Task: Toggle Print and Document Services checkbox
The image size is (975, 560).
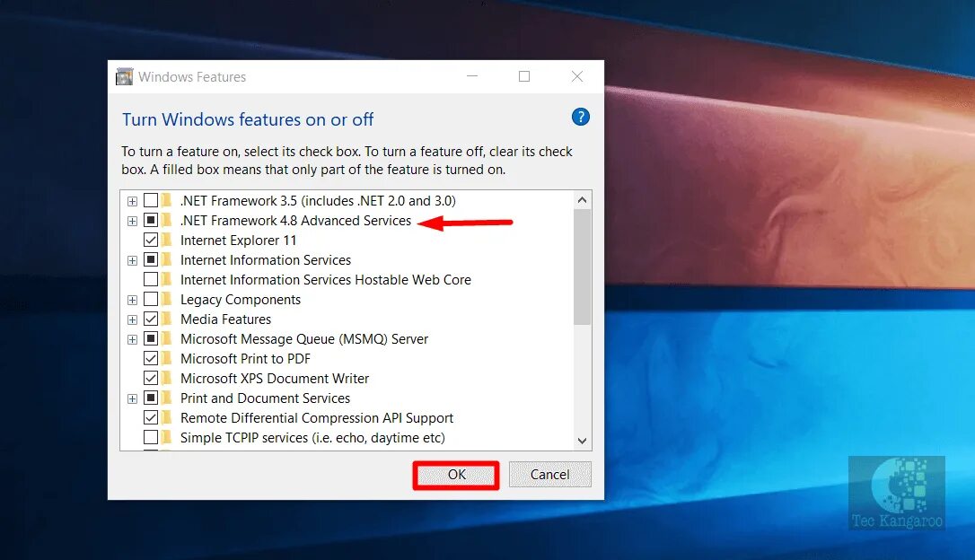Action: click(151, 398)
